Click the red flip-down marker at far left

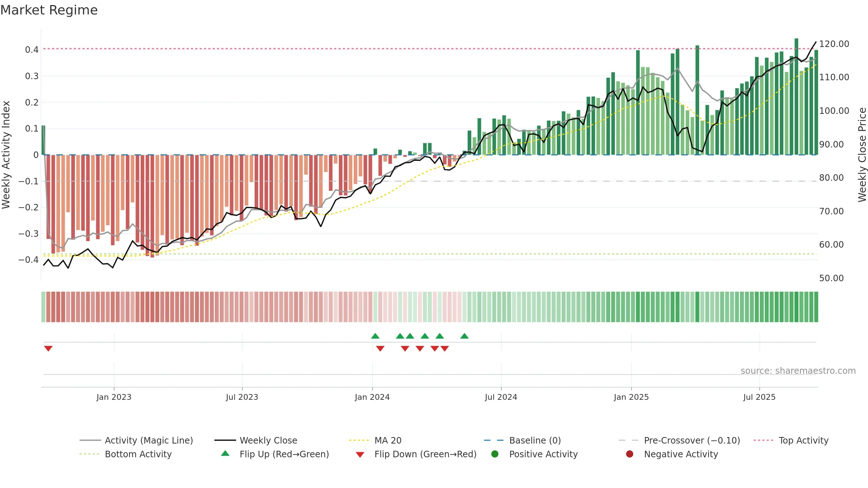click(48, 348)
